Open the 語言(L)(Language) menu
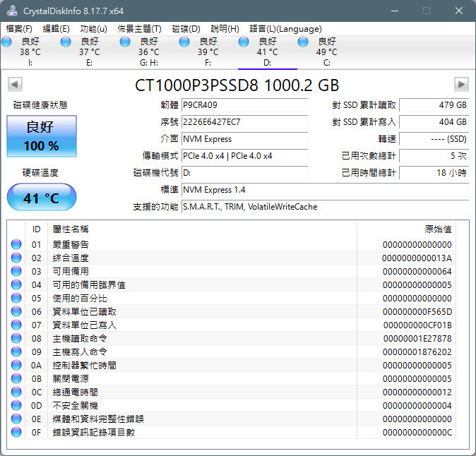This screenshot has height=456, width=476. tap(285, 29)
